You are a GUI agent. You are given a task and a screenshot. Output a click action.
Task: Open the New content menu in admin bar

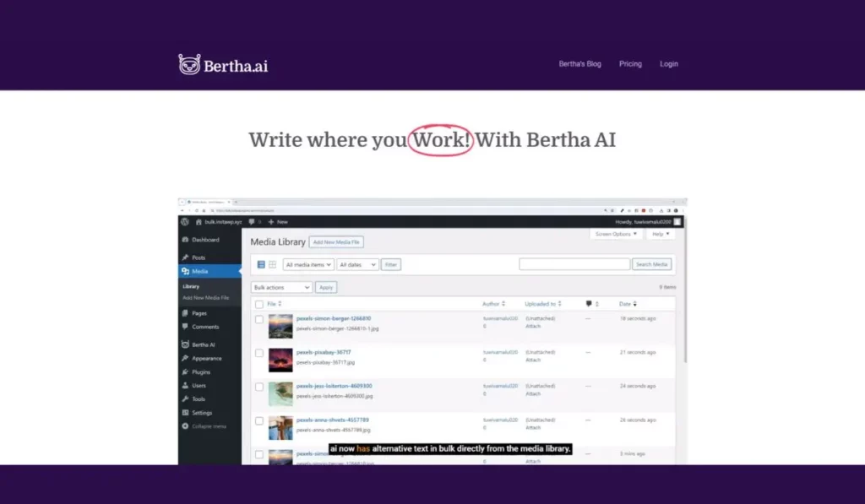pos(278,222)
